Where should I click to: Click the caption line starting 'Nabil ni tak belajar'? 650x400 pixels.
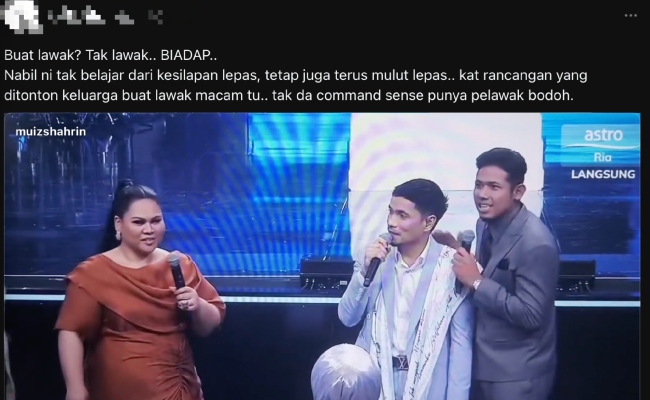[296, 75]
